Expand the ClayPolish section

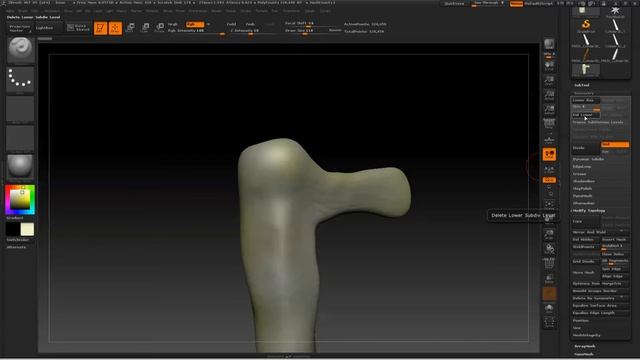click(582, 189)
